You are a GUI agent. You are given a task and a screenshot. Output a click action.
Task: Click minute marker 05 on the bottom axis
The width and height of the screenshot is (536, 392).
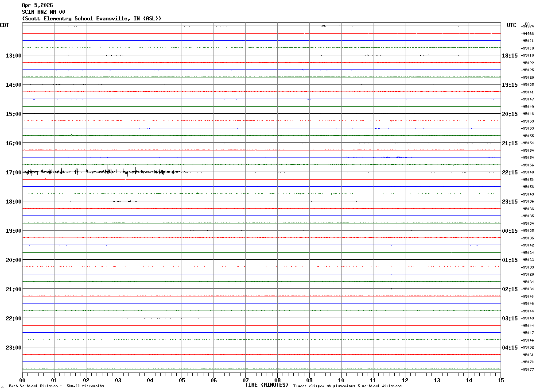[182, 380]
